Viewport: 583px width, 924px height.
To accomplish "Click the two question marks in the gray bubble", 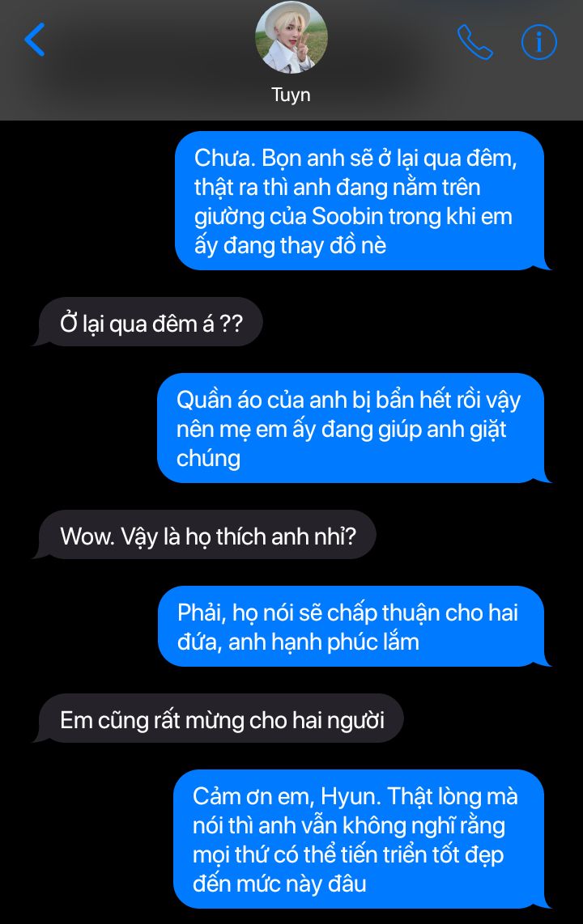I will click(231, 324).
